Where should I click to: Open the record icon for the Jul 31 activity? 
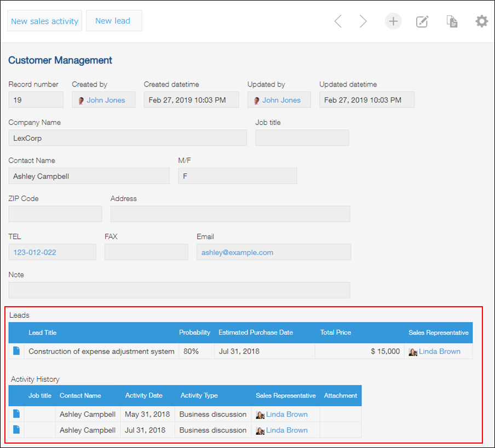pos(16,430)
